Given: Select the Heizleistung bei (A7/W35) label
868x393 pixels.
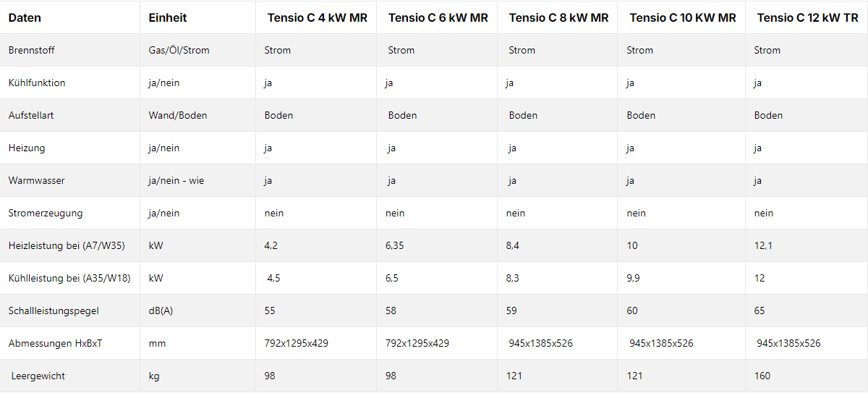Looking at the screenshot, I should tap(67, 246).
